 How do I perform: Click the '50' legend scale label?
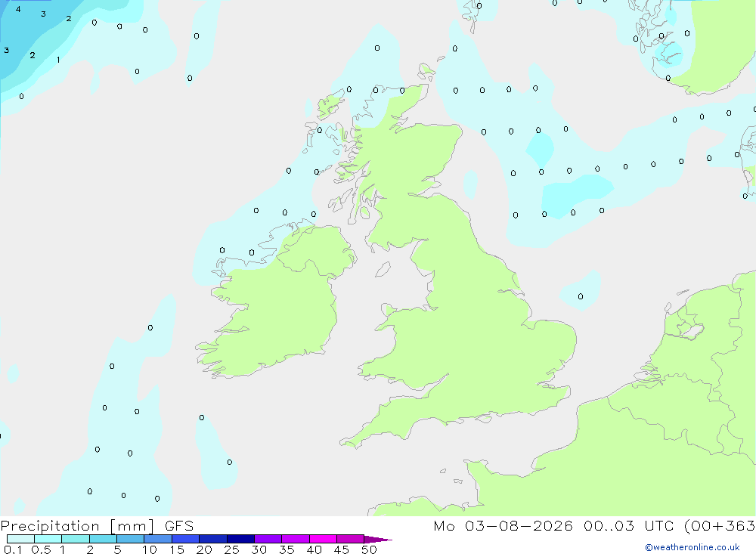click(x=370, y=549)
